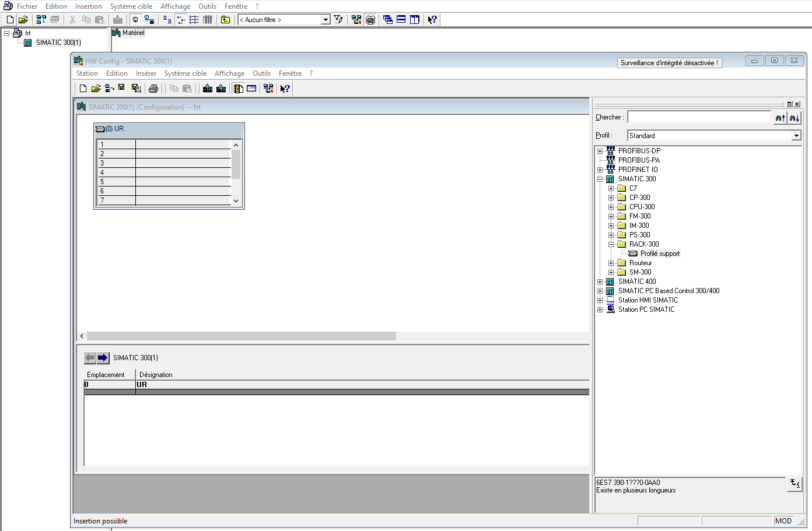Collapse the RACK-300 folder
The height and width of the screenshot is (531, 812).
tap(611, 244)
